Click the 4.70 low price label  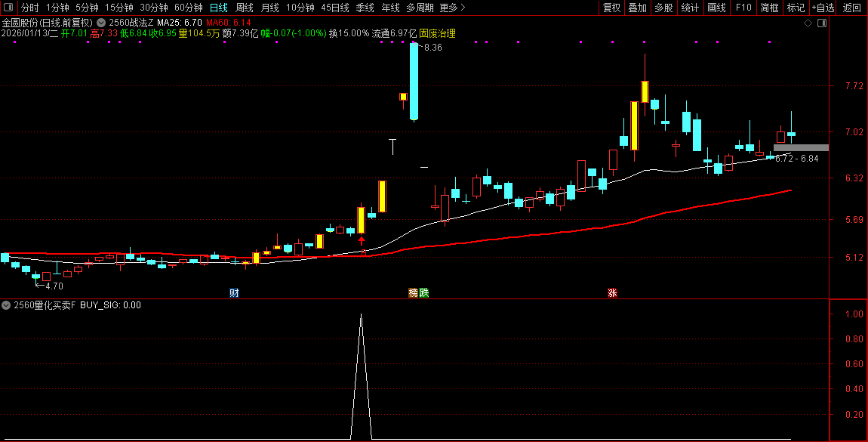pos(54,286)
